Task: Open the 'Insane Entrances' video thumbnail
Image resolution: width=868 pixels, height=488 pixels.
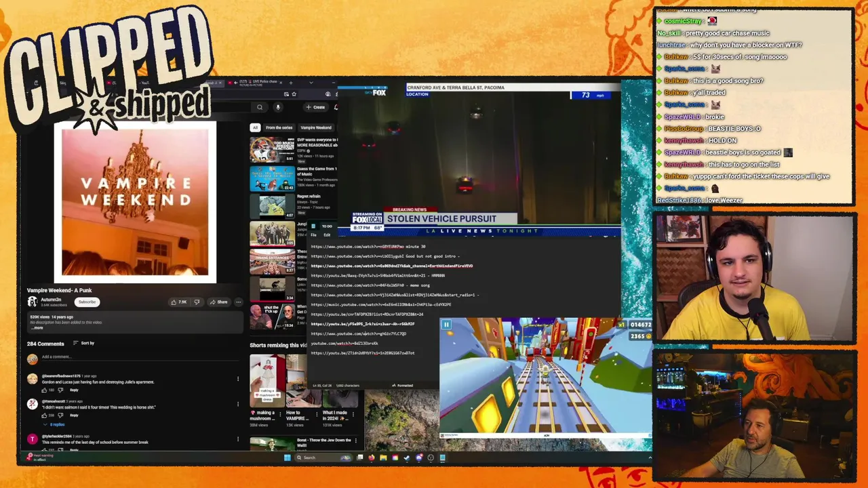Action: point(272,262)
